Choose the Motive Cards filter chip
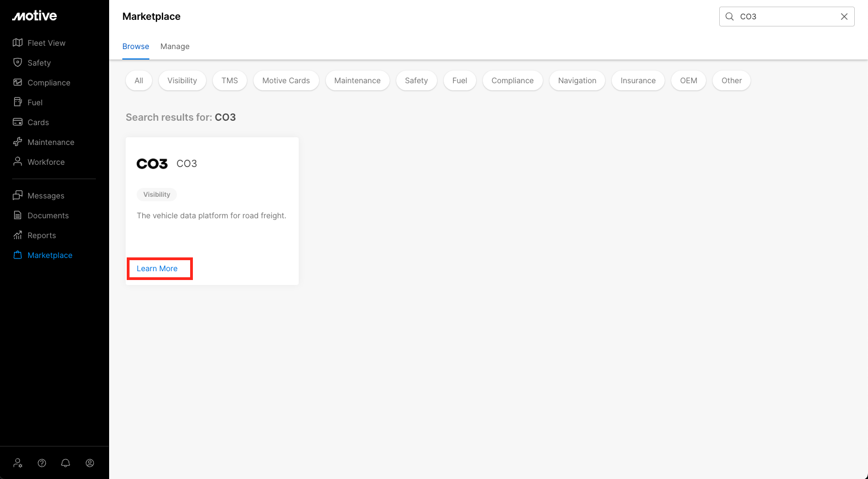This screenshot has width=868, height=479. coord(286,80)
